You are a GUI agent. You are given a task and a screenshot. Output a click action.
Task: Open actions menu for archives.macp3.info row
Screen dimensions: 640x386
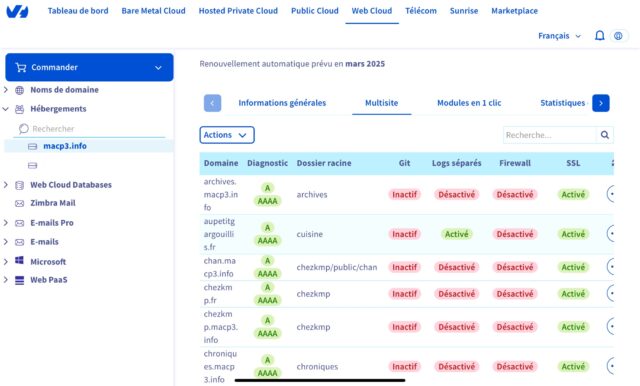(611, 194)
